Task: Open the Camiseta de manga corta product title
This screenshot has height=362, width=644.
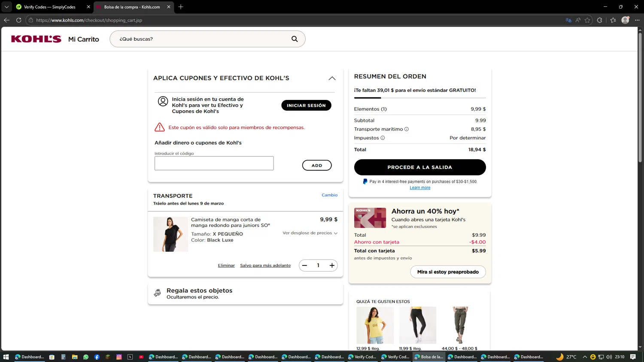Action: pyautogui.click(x=231, y=222)
